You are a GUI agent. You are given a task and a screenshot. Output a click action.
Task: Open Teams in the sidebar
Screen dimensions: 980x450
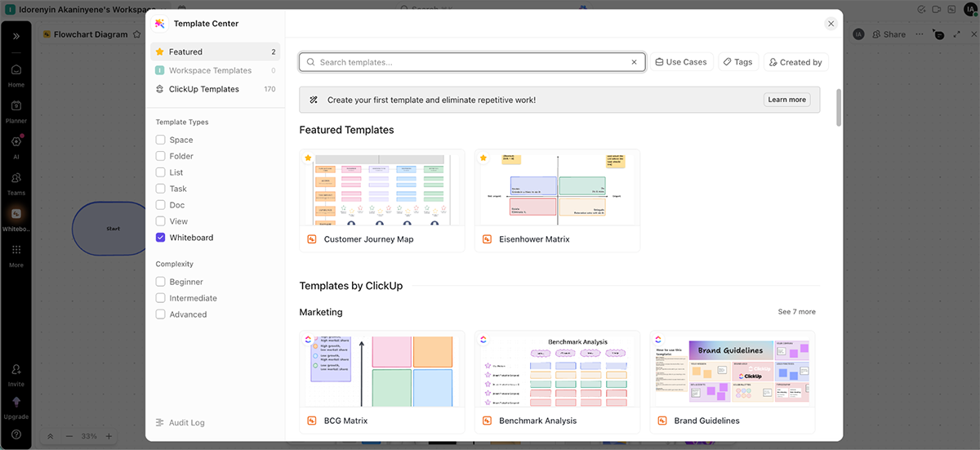click(x=16, y=182)
